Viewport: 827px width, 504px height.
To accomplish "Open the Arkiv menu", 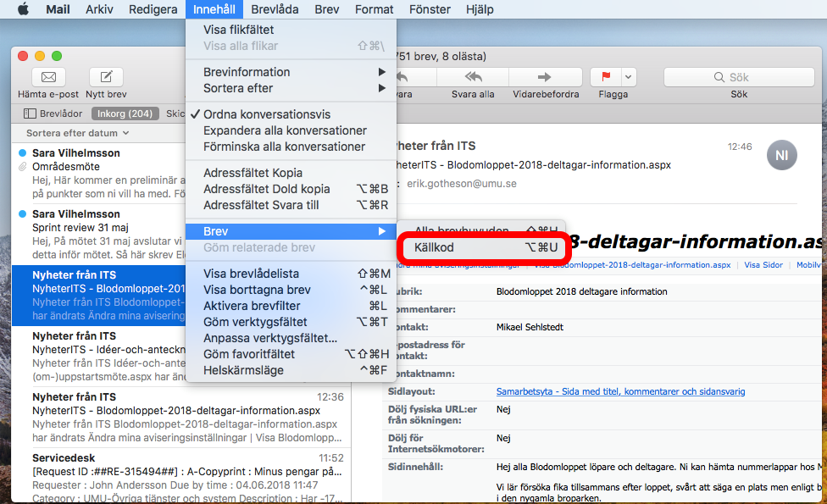I will (99, 9).
